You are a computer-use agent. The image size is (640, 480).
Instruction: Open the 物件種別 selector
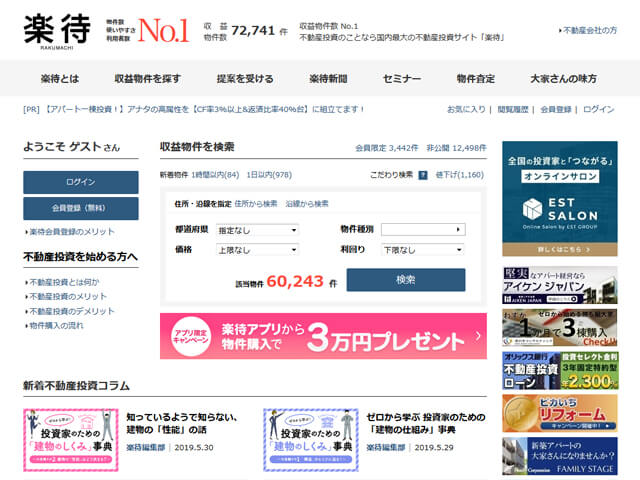tap(423, 229)
